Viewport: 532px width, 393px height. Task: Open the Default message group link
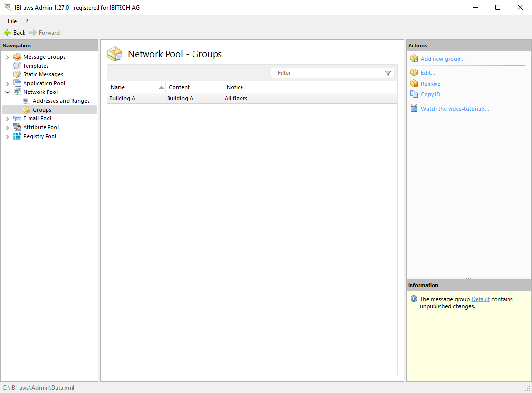click(480, 299)
